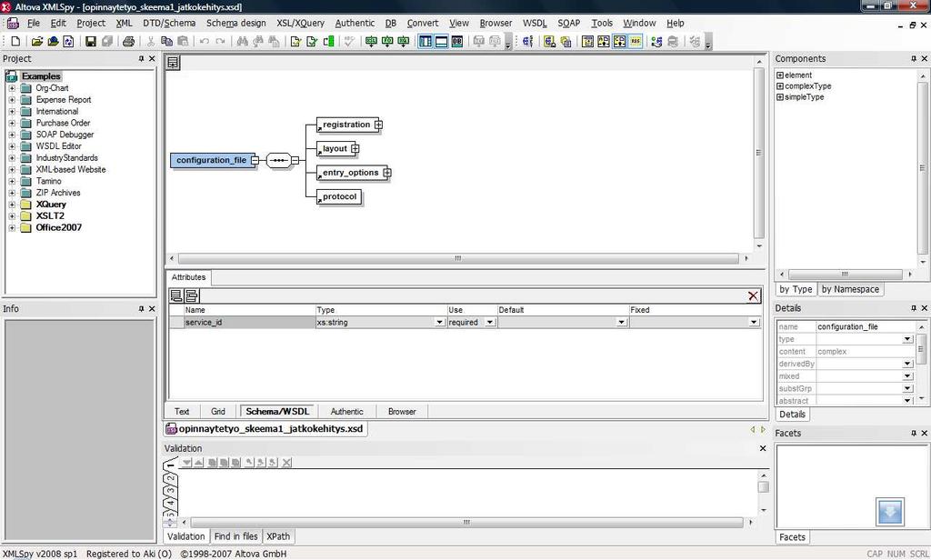This screenshot has width=931, height=560.
Task: Select the Purchase Order project folder
Action: (x=63, y=123)
